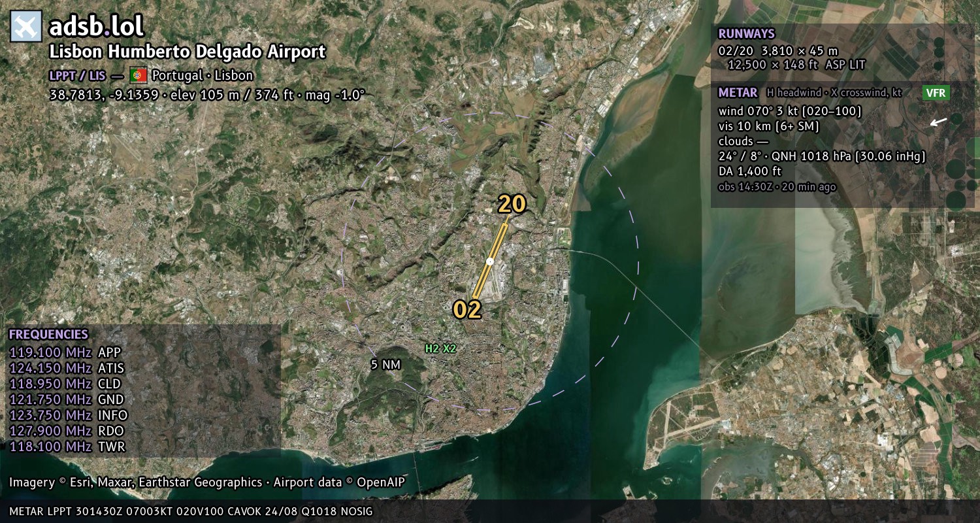Click the 02/20 3,810 × 45 m runway row
The height and width of the screenshot is (523, 980).
pos(778,50)
